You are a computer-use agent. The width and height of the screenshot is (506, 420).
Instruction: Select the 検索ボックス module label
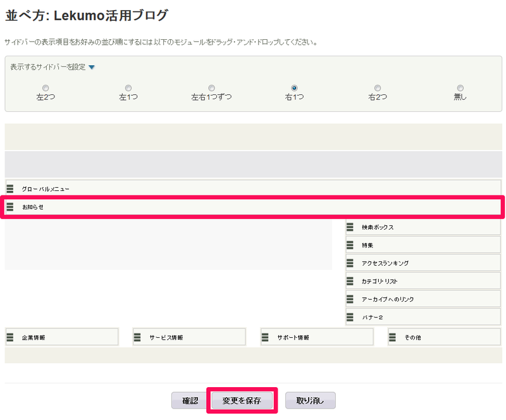point(378,227)
